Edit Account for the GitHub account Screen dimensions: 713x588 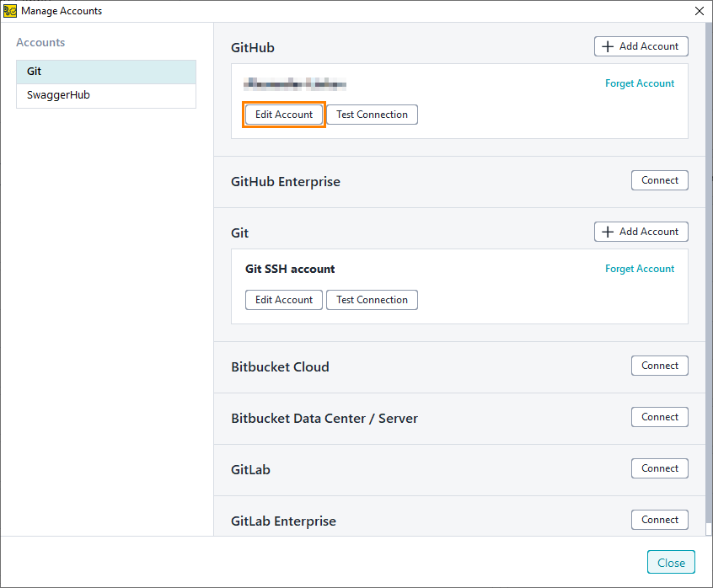pos(284,115)
